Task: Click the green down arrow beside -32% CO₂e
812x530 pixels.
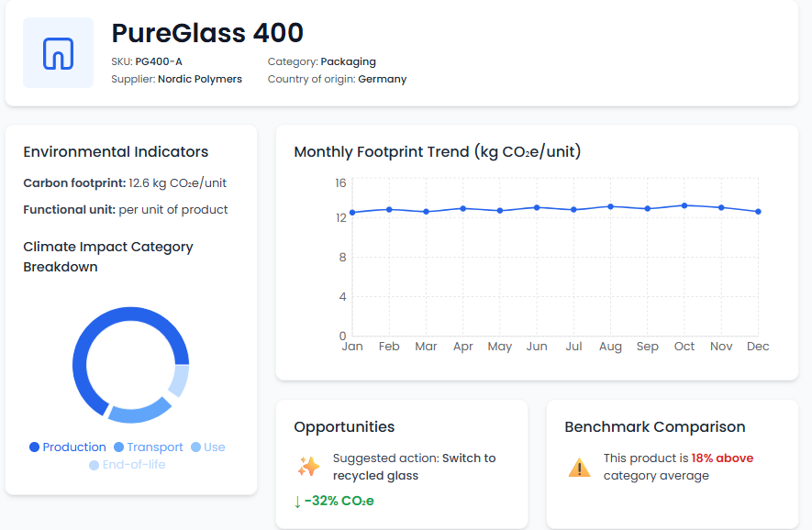Action: click(x=297, y=502)
